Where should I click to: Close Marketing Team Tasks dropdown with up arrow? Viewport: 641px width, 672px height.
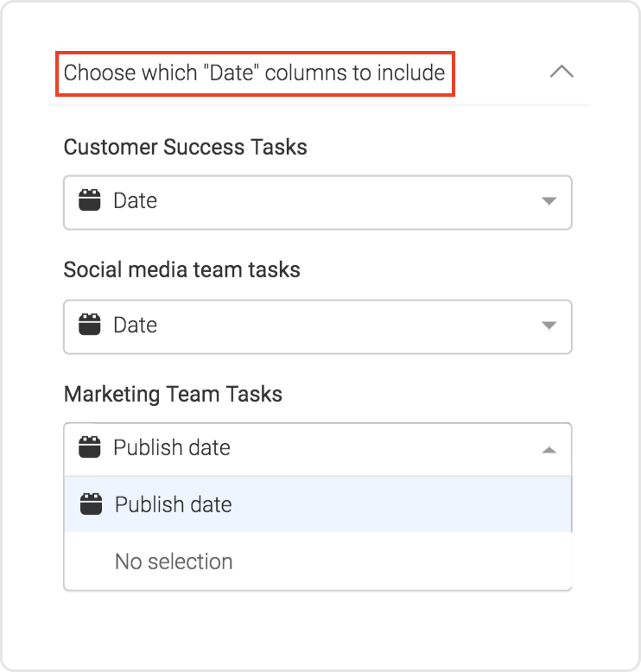click(548, 449)
